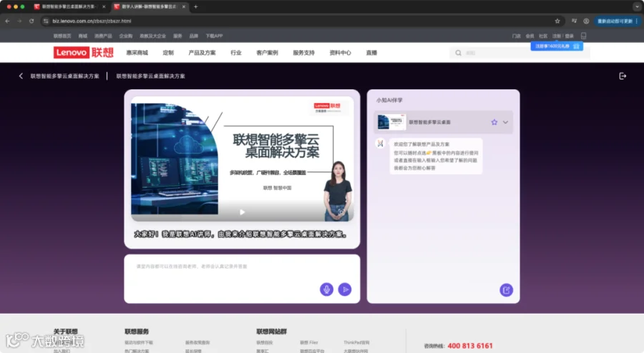The image size is (644, 353).
Task: Close the second browser tab
Action: click(x=184, y=6)
